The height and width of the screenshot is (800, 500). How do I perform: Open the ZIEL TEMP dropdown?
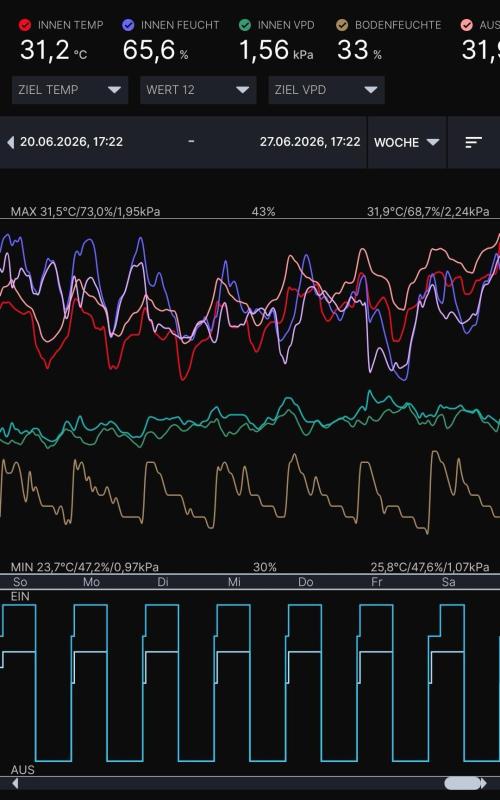point(70,90)
